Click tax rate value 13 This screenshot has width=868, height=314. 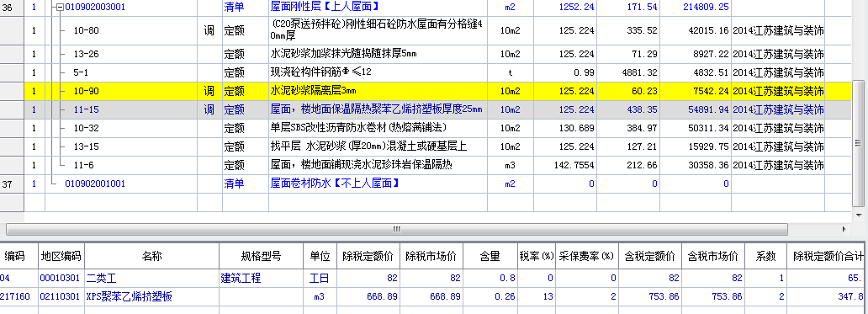click(548, 297)
